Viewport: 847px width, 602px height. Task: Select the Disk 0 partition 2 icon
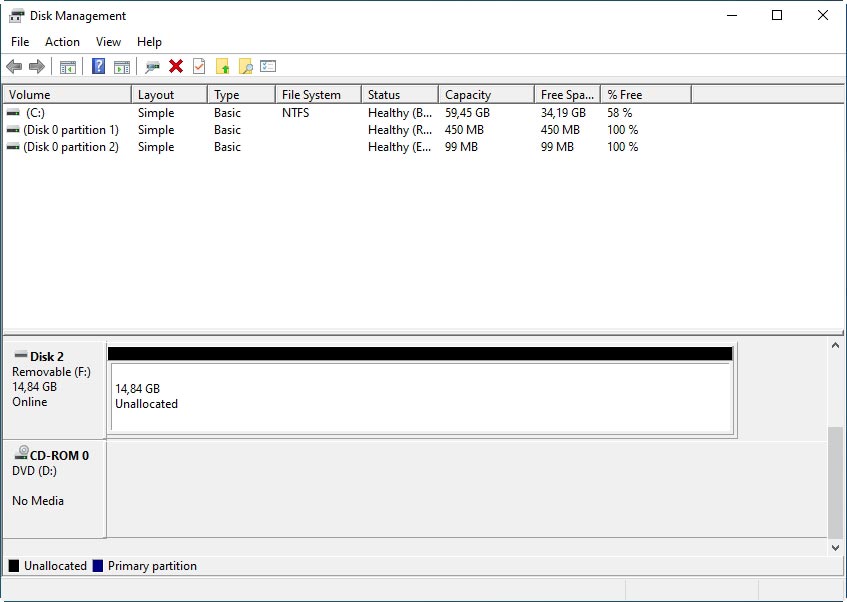[14, 147]
